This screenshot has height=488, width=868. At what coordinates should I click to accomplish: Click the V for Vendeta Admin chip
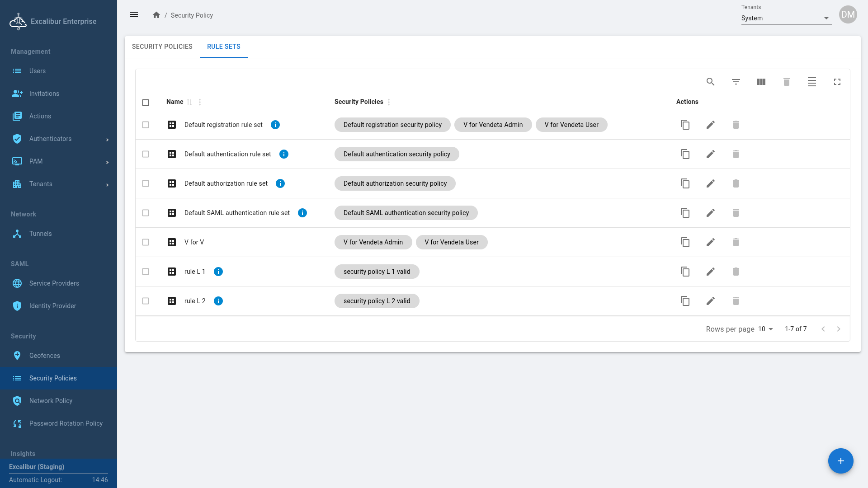(x=493, y=125)
